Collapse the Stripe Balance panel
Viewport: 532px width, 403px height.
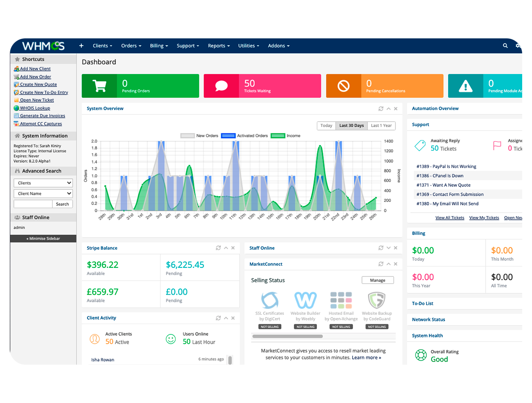[x=226, y=248]
